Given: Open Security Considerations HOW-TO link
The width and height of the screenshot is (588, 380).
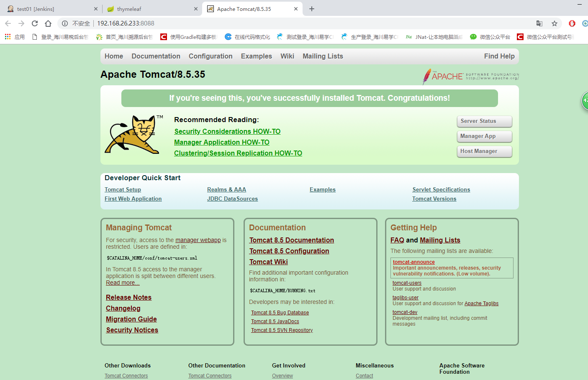Looking at the screenshot, I should point(227,131).
